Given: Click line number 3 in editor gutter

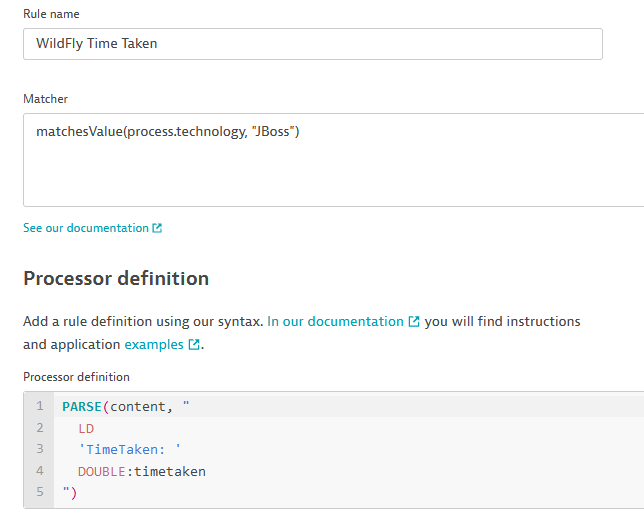Looking at the screenshot, I should coord(40,449).
